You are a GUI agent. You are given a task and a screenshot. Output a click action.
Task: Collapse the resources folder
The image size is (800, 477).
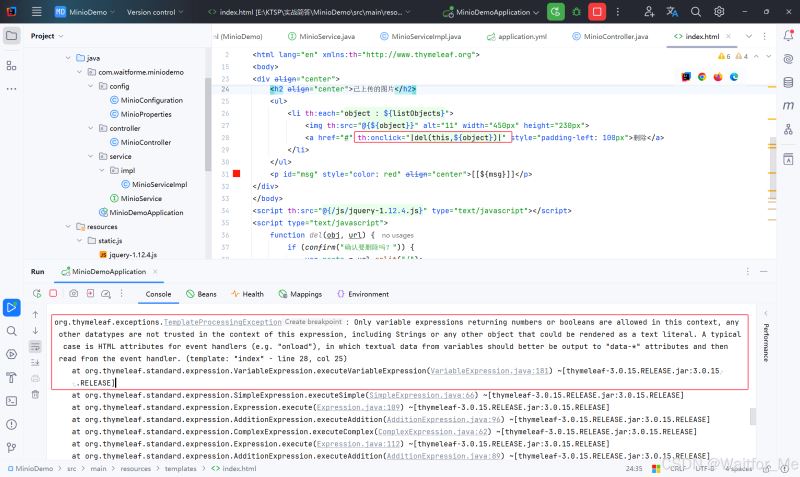coord(68,227)
